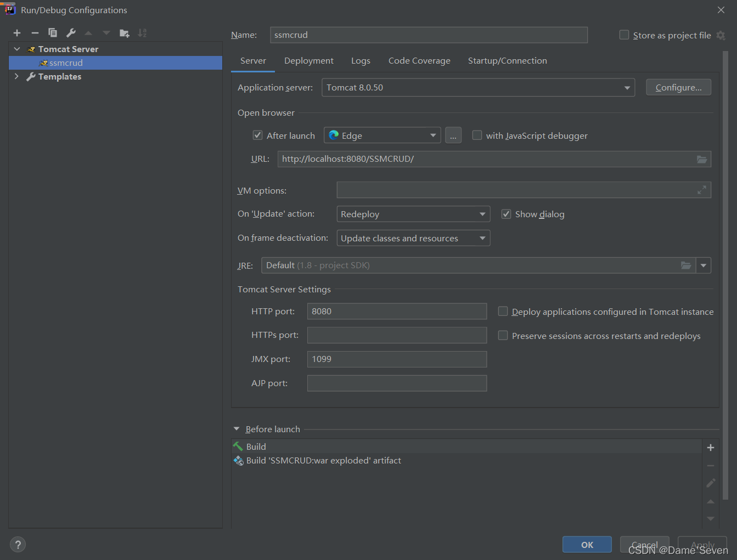The width and height of the screenshot is (737, 560).
Task: Enable Deploy applications configured in Tomcat instance
Action: tap(503, 311)
